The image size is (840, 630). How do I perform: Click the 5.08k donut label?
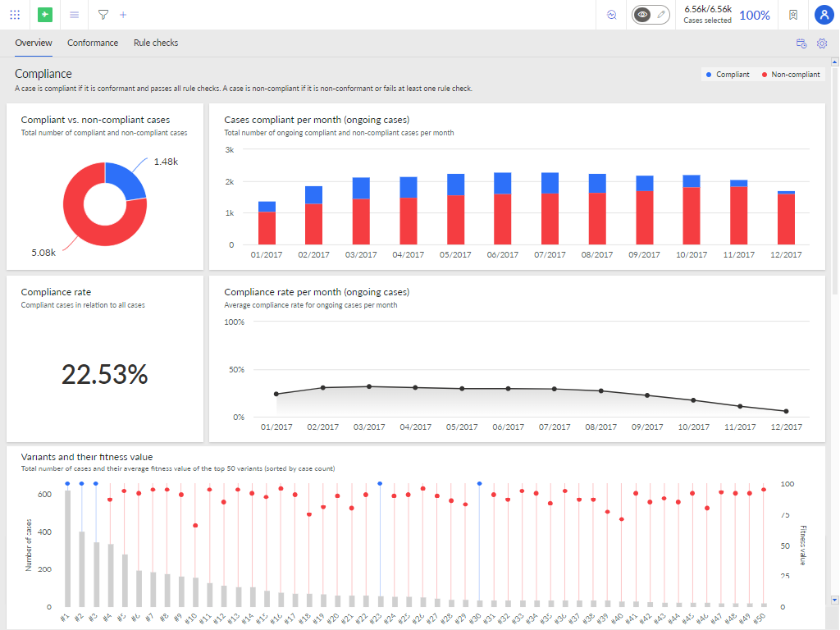[43, 253]
